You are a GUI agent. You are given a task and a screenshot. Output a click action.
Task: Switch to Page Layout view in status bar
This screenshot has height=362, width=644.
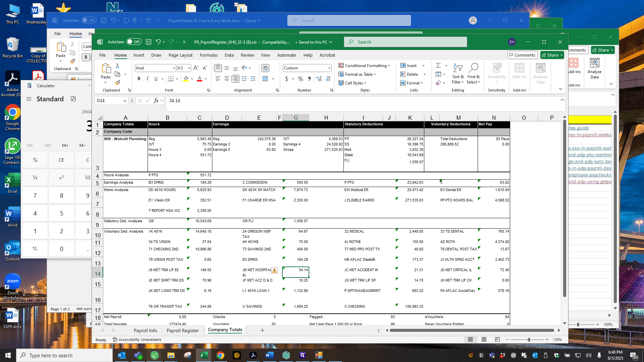coord(484,340)
